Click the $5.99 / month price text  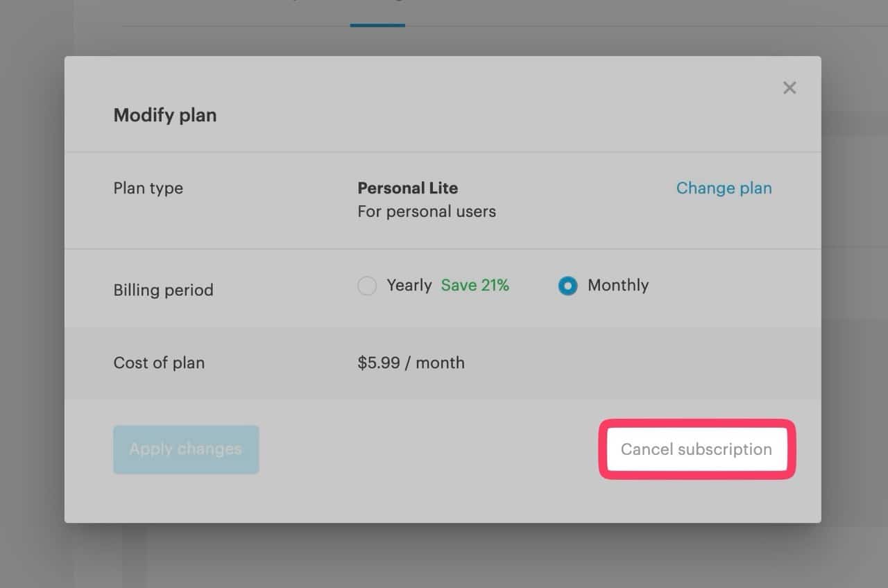coord(411,363)
